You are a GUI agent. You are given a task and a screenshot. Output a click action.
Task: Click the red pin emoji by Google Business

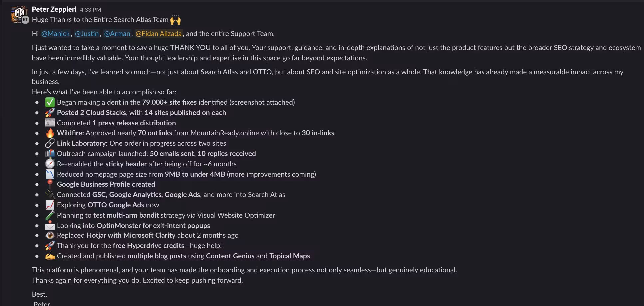tap(50, 184)
